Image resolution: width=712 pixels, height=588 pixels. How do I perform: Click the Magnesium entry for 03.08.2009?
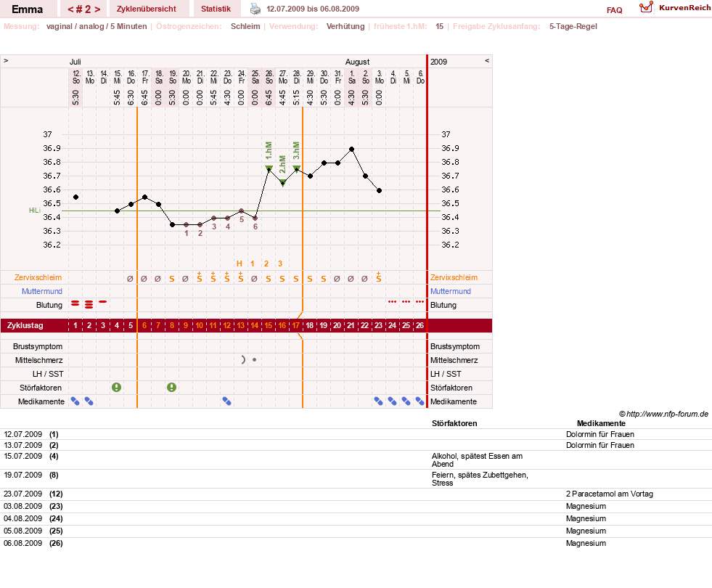click(x=586, y=506)
